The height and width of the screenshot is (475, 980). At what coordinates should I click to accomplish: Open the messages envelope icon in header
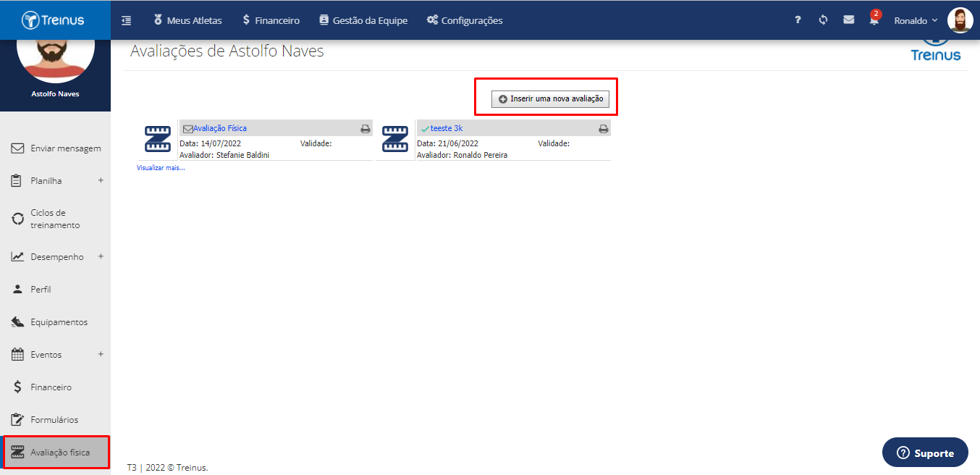click(848, 20)
